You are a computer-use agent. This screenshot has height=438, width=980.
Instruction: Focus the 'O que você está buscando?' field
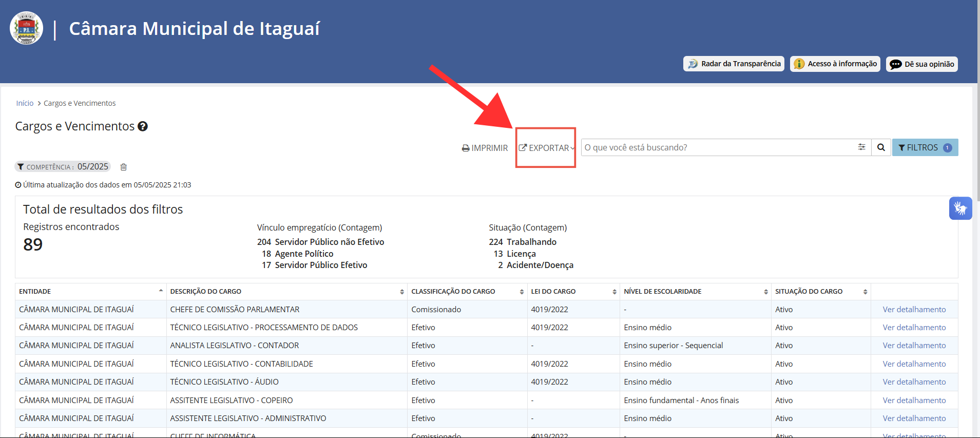[x=719, y=147]
